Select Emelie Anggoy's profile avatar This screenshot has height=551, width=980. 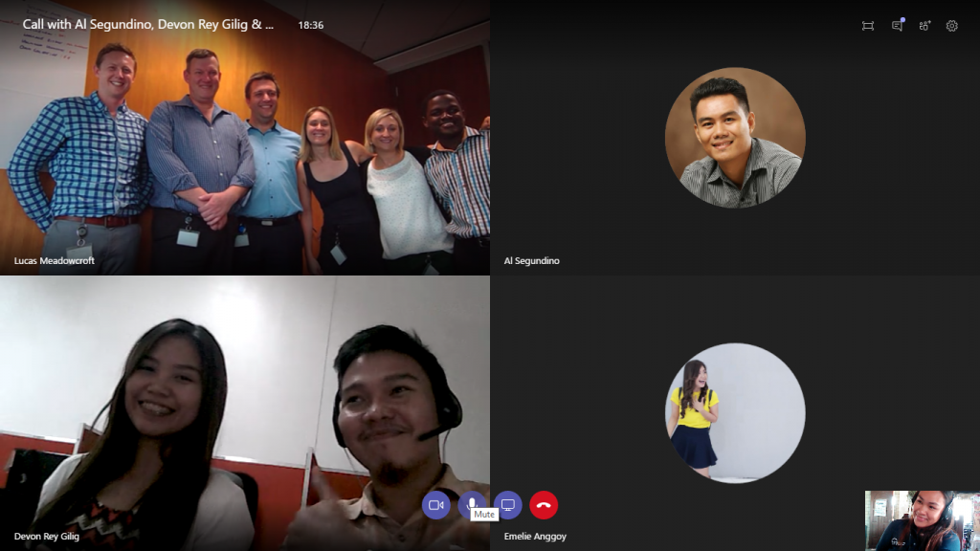tap(735, 413)
